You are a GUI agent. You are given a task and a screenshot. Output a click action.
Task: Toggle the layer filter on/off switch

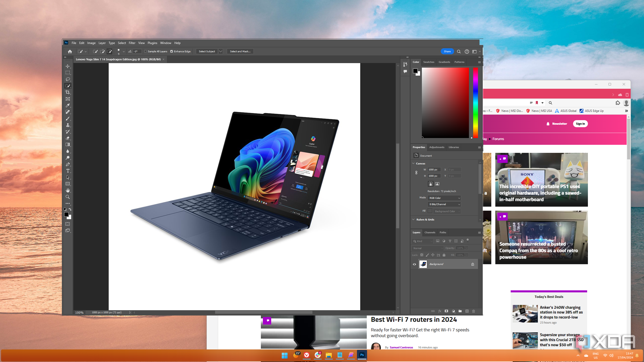click(468, 240)
